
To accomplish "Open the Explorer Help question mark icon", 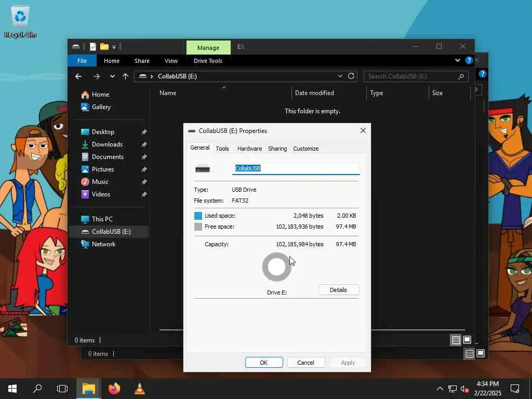I will tap(469, 60).
